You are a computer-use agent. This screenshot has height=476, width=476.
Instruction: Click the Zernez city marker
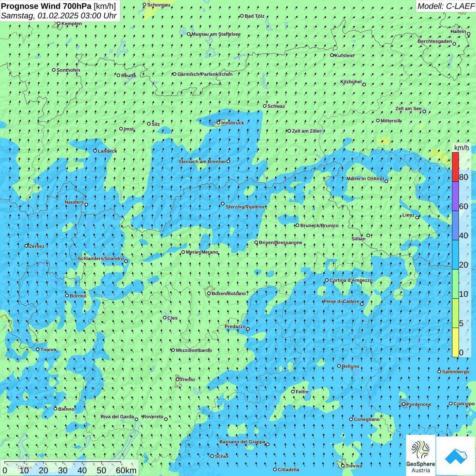click(26, 246)
